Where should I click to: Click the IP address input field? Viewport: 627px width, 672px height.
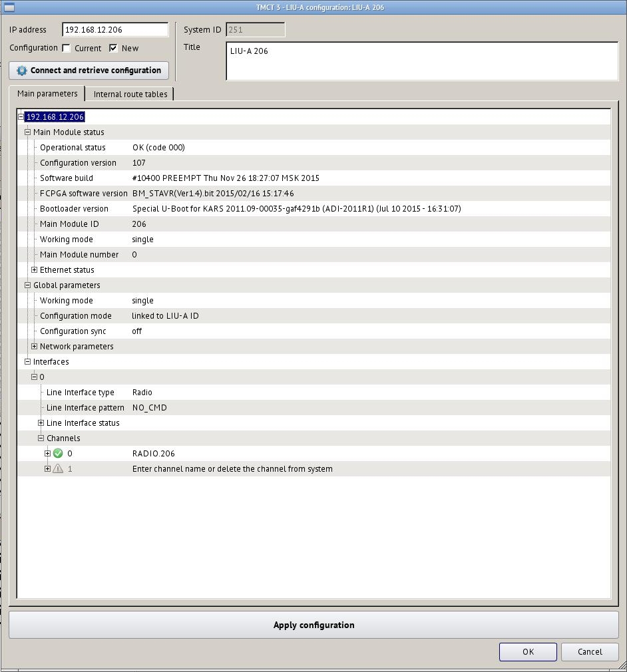click(x=115, y=29)
